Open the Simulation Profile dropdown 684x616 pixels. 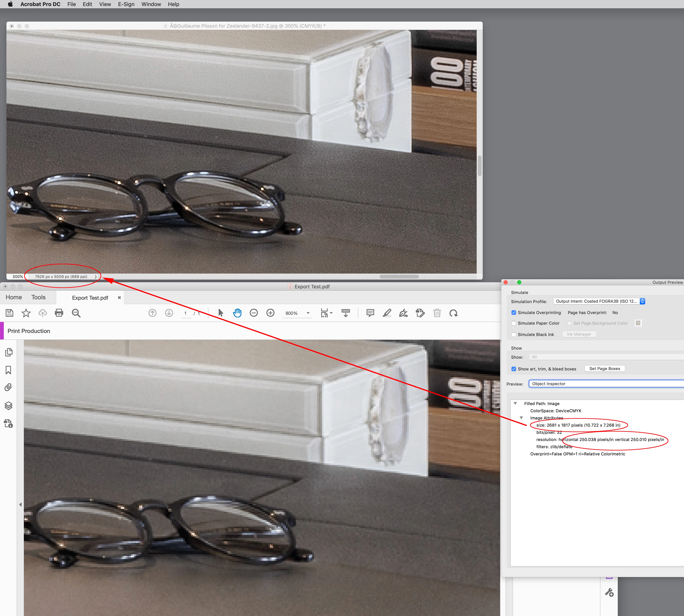[599, 301]
